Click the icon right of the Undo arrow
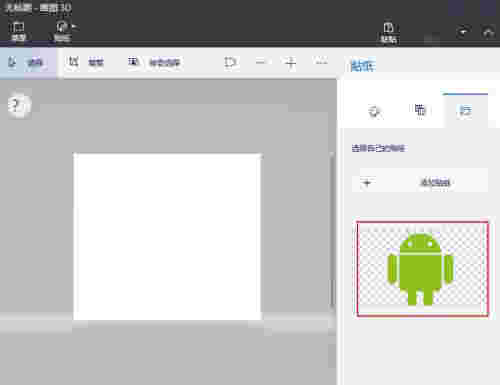This screenshot has height=385, width=500. tap(488, 32)
